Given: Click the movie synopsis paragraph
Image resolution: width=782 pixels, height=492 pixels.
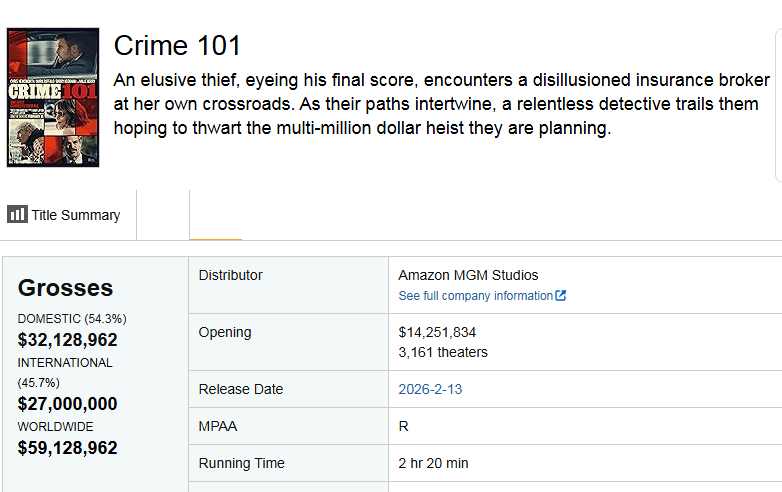Looking at the screenshot, I should [x=440, y=104].
